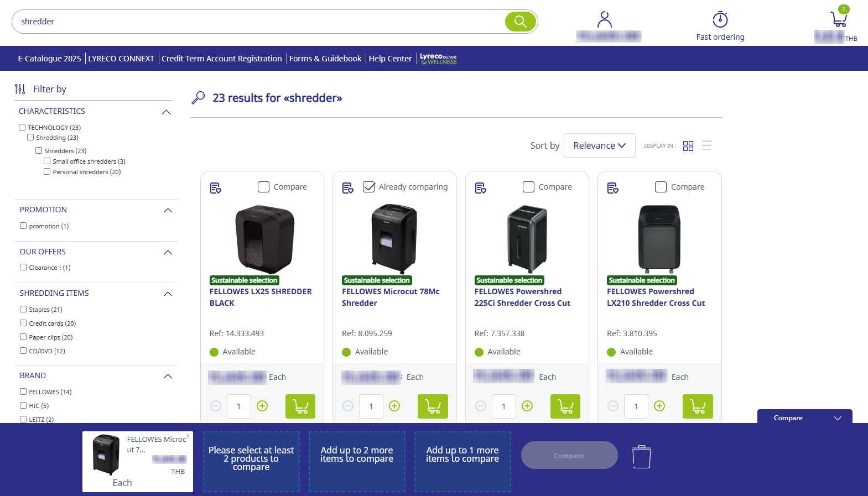Remove FELLOWES Microcut from compare bar
This screenshot has width=868, height=496.
[x=188, y=436]
